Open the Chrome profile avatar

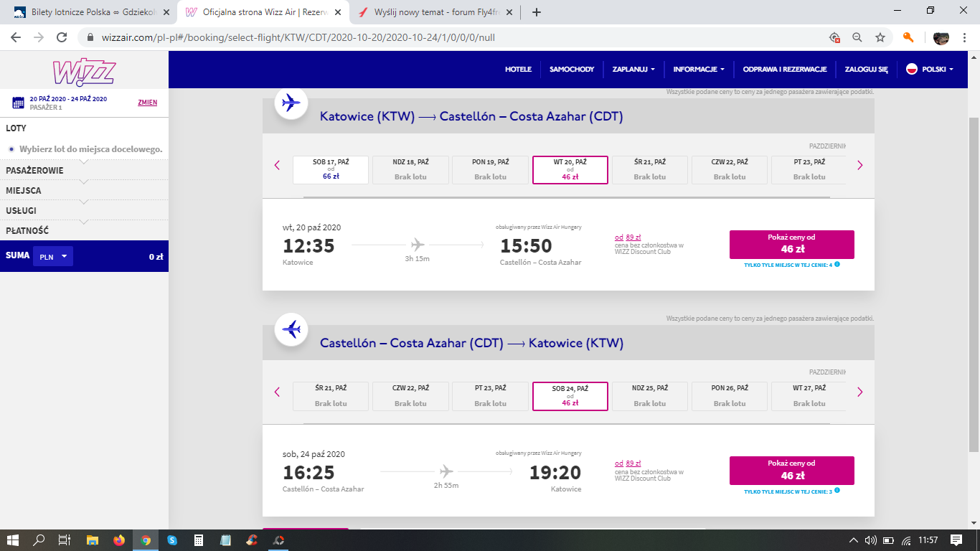(x=941, y=37)
